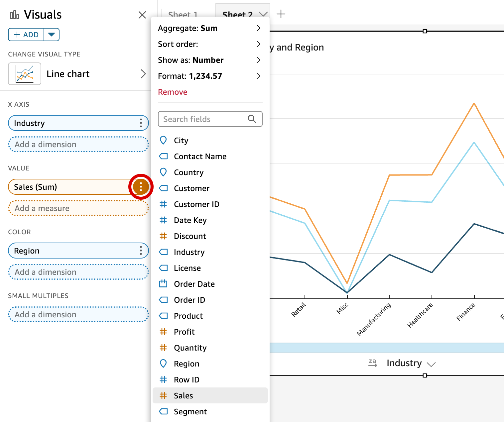Add a new sheet with plus icon
This screenshot has height=422, width=504.
[281, 14]
